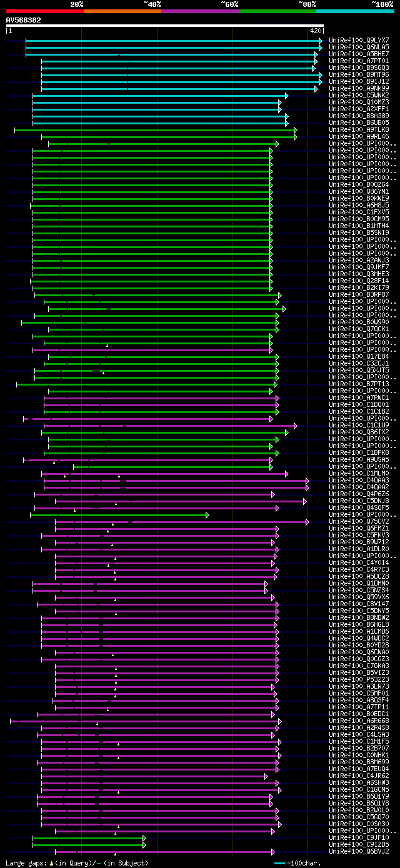The width and height of the screenshot is (400, 868).
Task: Select hit label UniRef100_Q3MHE3
Action: pos(359,274)
